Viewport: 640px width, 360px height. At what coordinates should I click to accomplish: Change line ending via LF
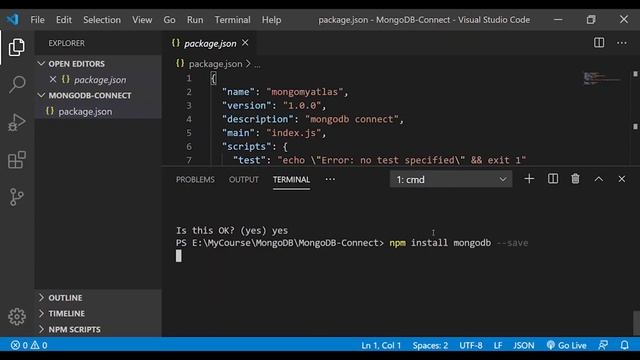[x=498, y=345]
